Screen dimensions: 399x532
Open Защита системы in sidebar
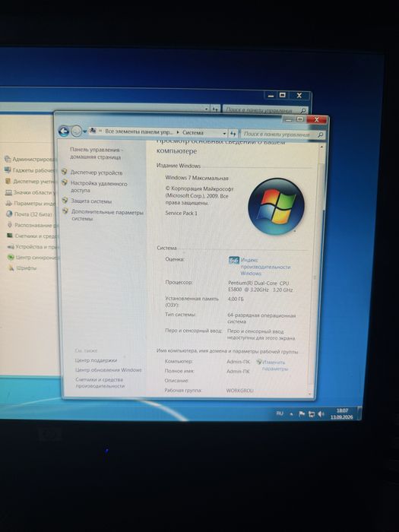coord(91,201)
